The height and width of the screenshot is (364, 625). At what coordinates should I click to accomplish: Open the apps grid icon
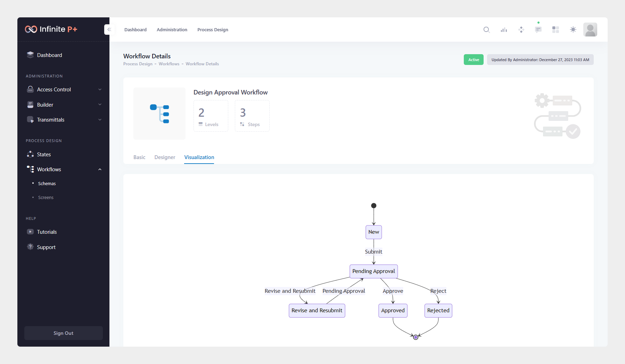(x=556, y=30)
